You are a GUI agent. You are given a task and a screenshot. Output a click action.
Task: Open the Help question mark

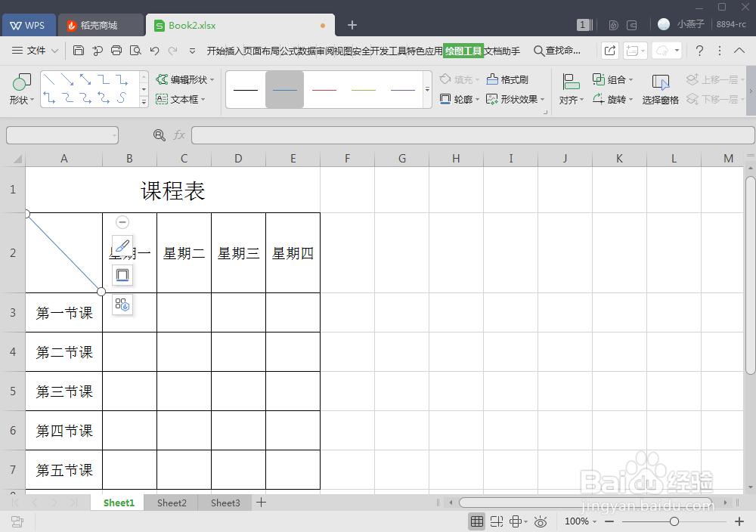click(x=699, y=51)
